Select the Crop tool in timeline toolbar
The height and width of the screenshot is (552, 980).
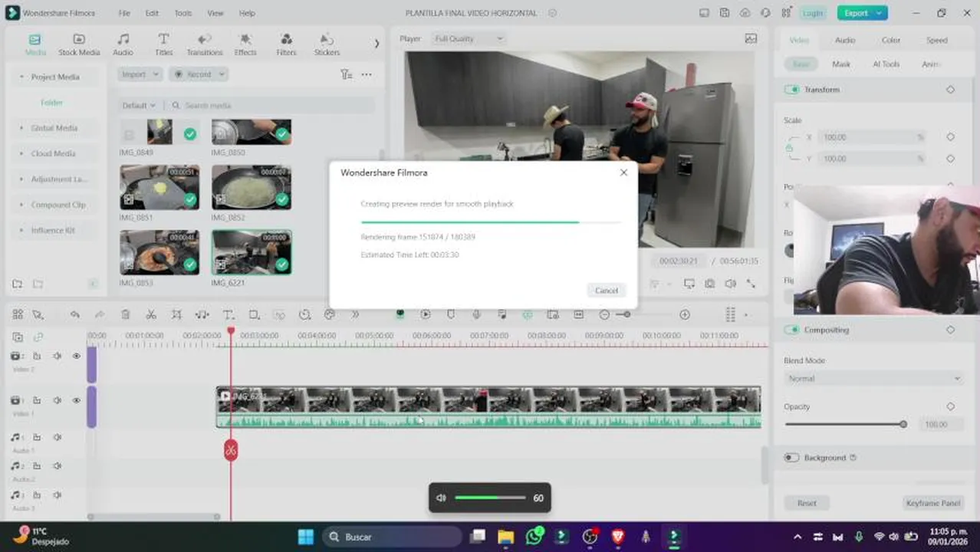point(176,315)
